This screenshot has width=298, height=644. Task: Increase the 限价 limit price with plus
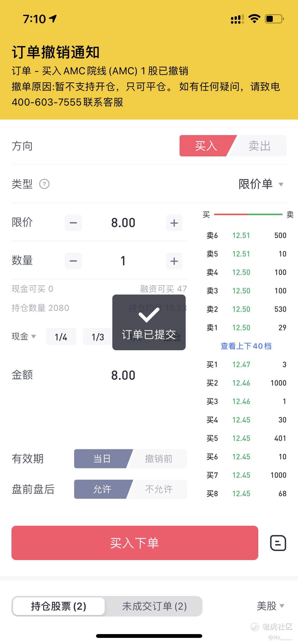pyautogui.click(x=174, y=223)
